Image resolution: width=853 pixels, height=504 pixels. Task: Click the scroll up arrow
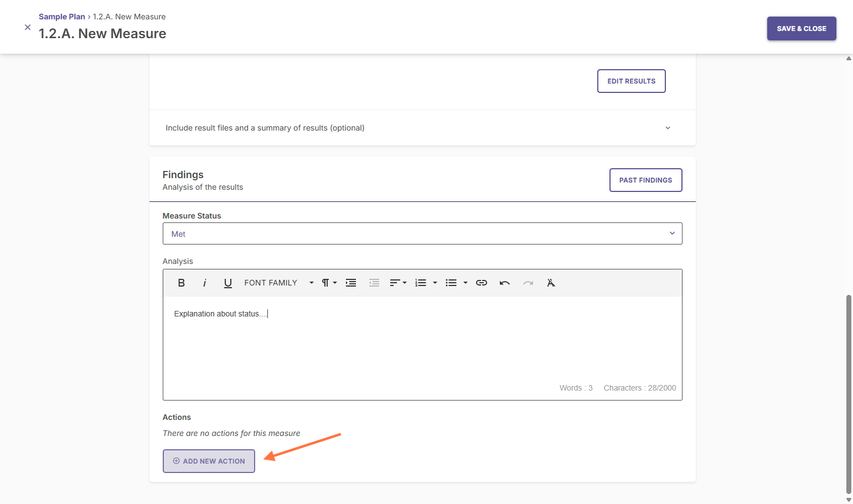coord(849,58)
